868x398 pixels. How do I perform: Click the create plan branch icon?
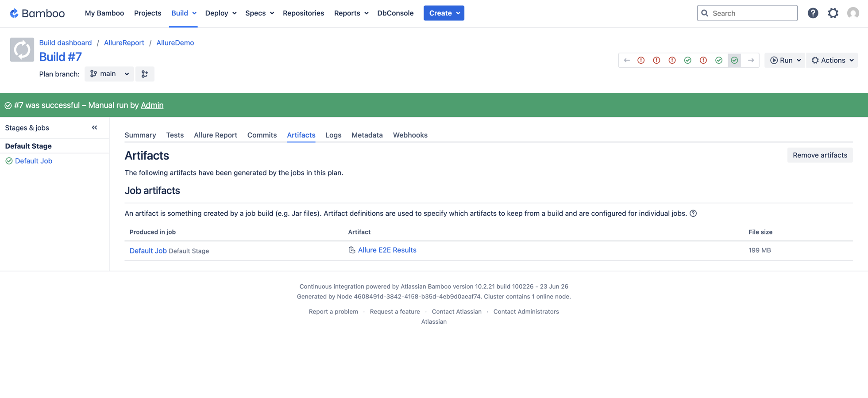pos(145,74)
